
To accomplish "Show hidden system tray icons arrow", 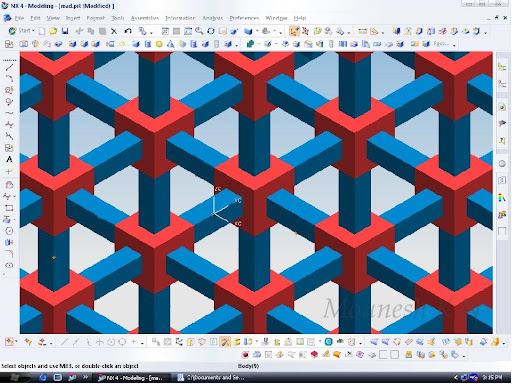I will (x=456, y=378).
